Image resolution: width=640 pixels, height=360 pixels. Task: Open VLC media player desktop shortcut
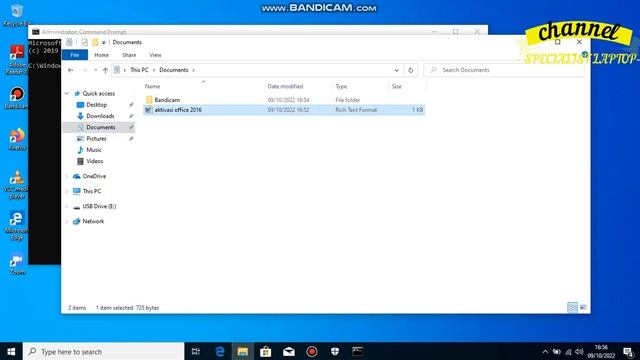tap(17, 184)
